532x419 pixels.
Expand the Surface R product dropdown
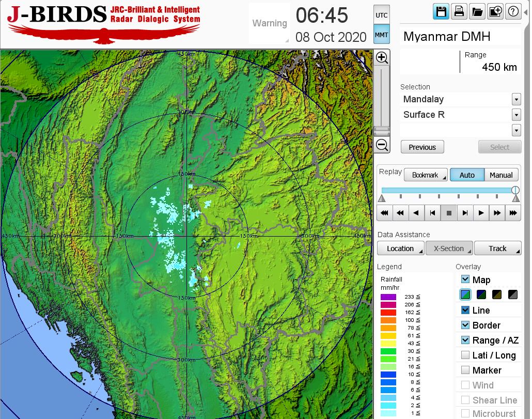[x=516, y=115]
